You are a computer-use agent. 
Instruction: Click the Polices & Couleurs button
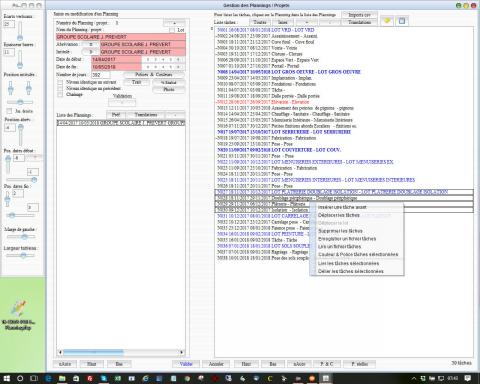[154, 75]
